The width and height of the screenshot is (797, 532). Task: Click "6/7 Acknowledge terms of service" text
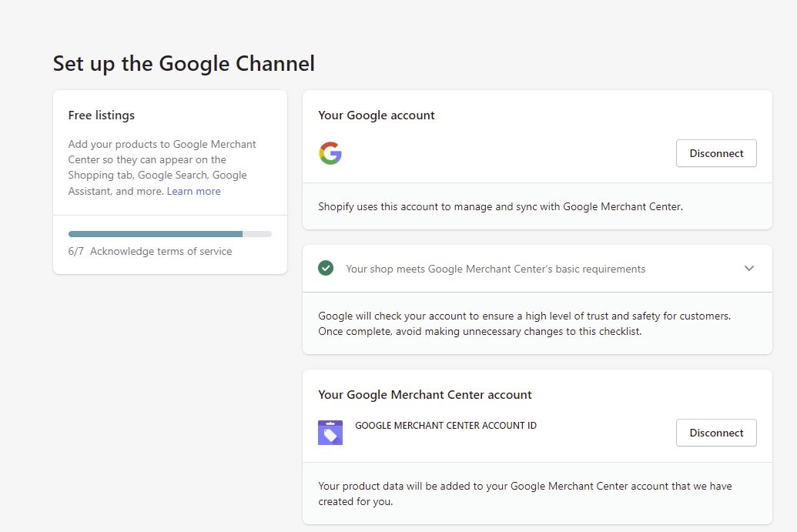pyautogui.click(x=150, y=251)
